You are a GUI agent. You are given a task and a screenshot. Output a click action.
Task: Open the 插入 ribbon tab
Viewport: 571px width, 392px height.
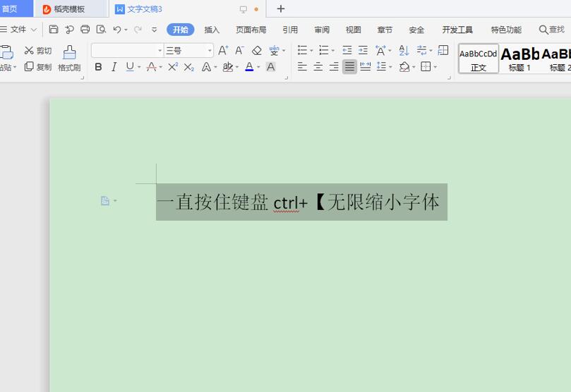tap(212, 30)
